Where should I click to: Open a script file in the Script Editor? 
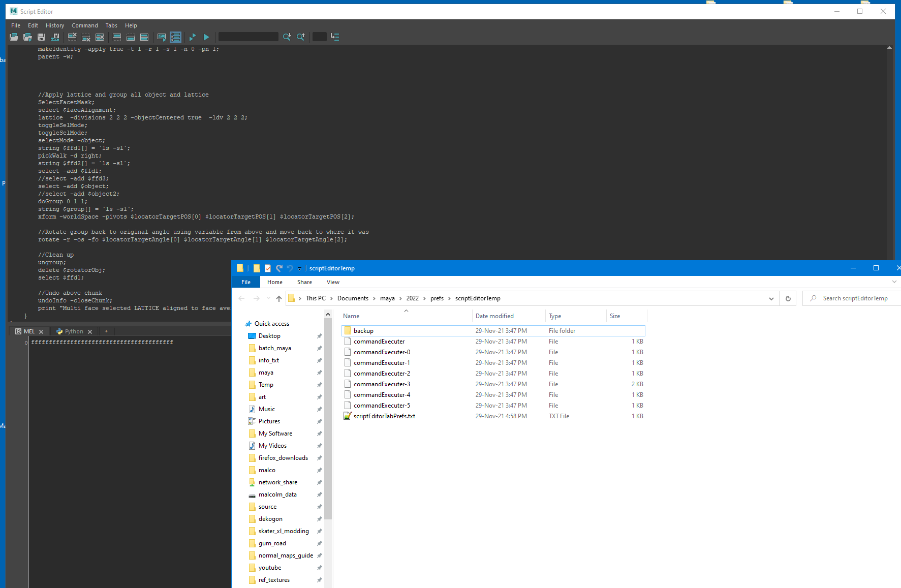click(14, 37)
